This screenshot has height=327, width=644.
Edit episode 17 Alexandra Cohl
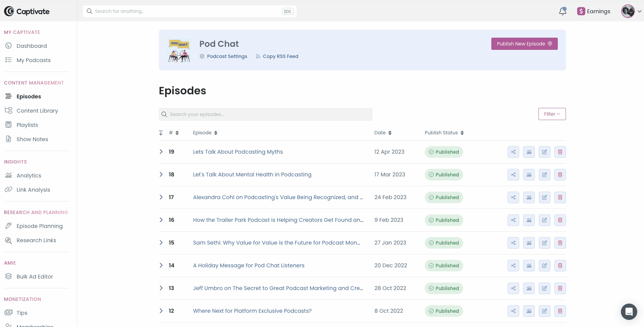click(x=545, y=197)
